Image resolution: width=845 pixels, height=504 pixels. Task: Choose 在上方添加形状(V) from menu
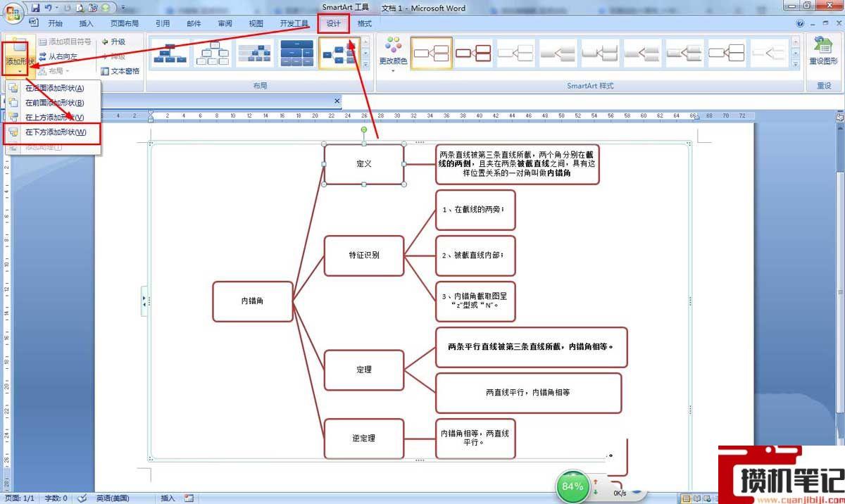click(54, 118)
